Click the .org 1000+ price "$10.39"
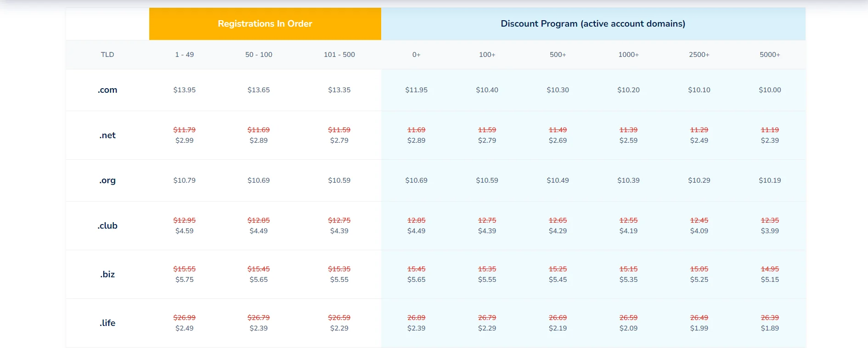 click(x=629, y=180)
